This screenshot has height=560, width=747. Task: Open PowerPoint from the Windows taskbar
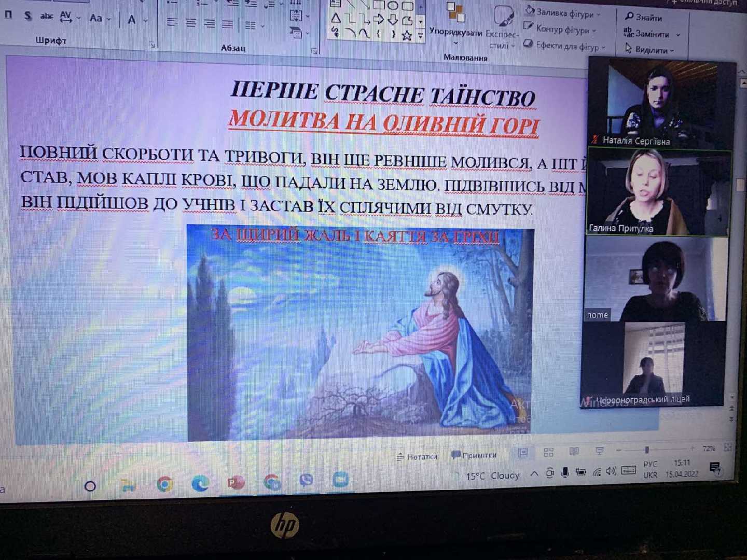[x=236, y=483]
